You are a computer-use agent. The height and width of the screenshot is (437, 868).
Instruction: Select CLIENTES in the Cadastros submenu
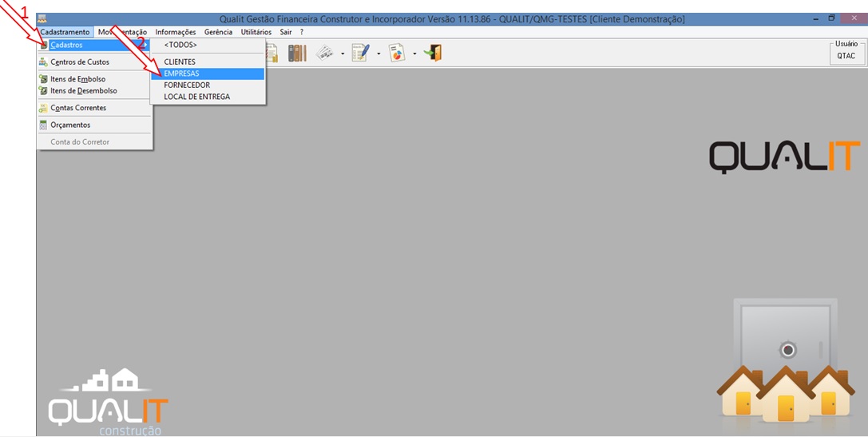[x=208, y=62]
